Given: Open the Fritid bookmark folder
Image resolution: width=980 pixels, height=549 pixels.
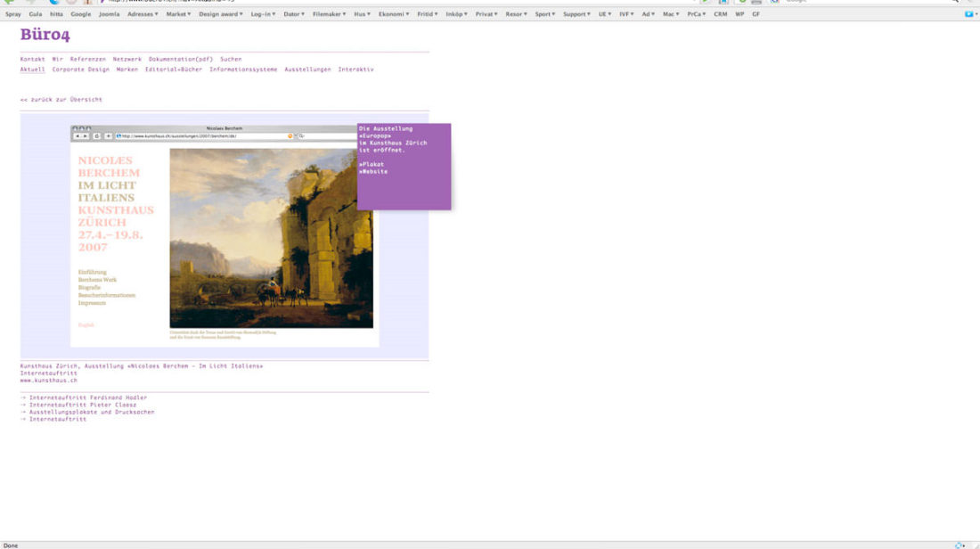Looking at the screenshot, I should 428,13.
